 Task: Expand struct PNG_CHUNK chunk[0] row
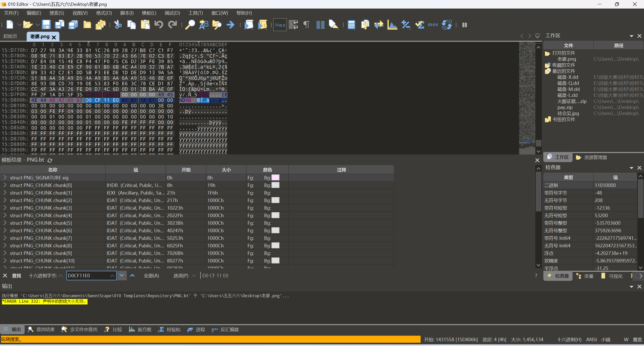(5, 185)
